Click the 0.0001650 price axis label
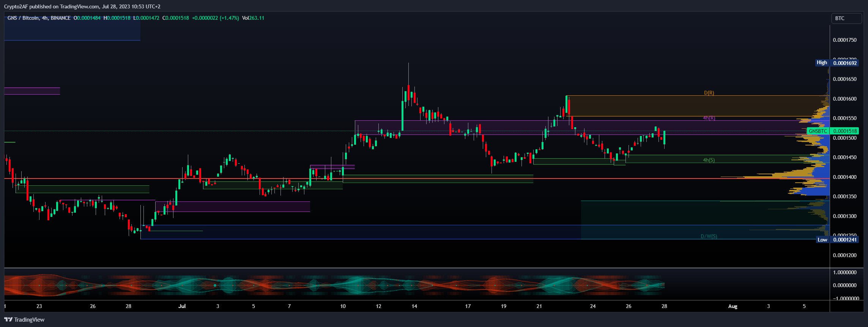 pos(844,79)
